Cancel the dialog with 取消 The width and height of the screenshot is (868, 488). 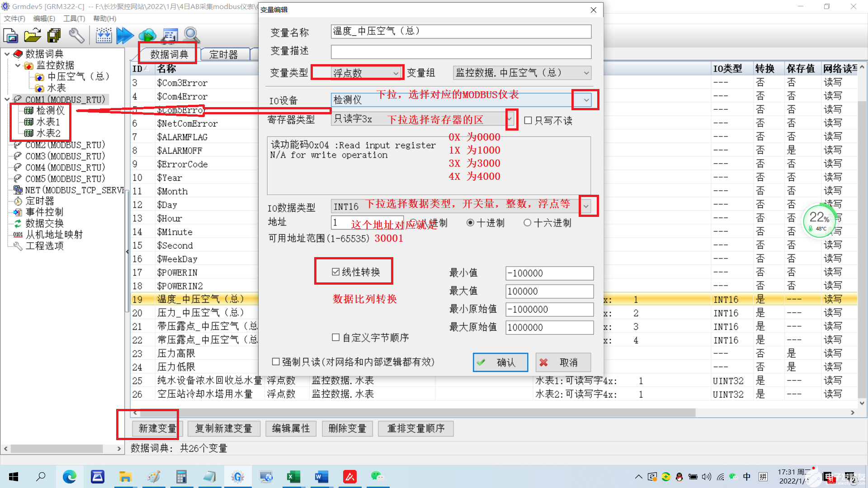point(563,362)
